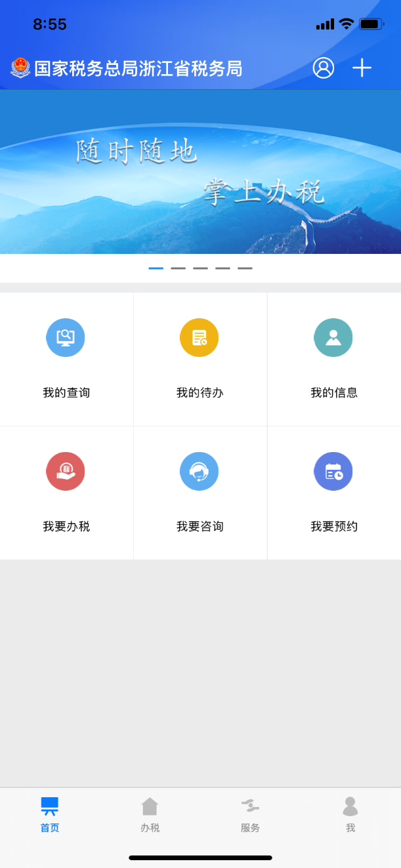Select the third banner page indicator

click(x=200, y=268)
